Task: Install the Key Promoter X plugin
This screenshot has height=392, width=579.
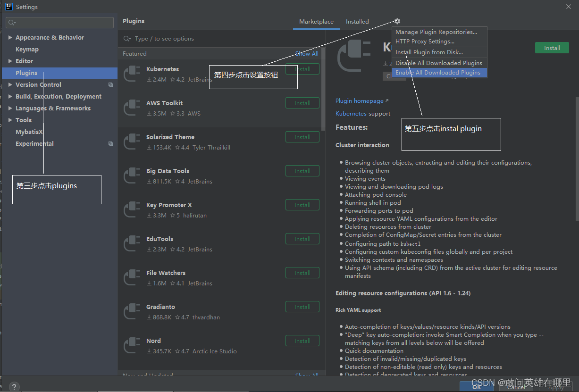Action: [302, 205]
